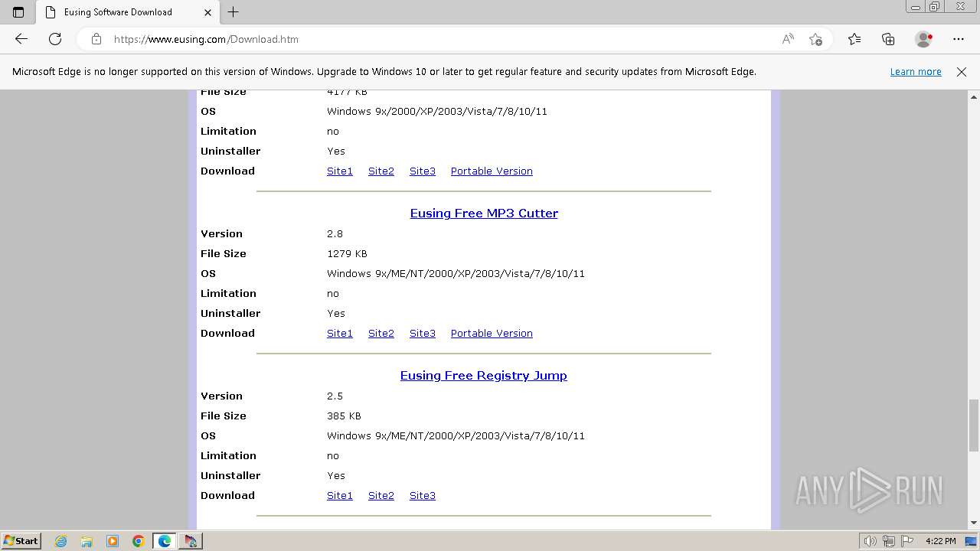The height and width of the screenshot is (551, 980).
Task: Open Action Center flag icon
Action: point(906,541)
